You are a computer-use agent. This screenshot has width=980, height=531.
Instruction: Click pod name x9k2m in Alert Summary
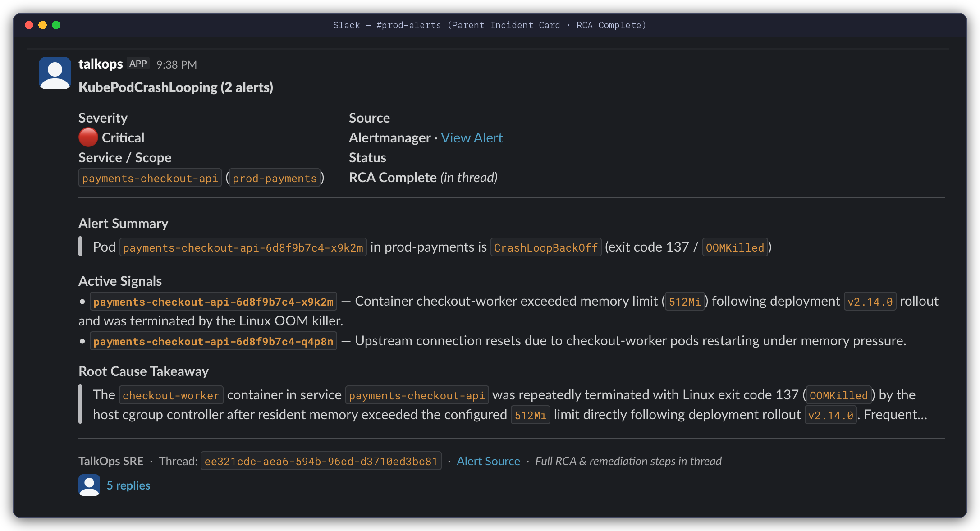(243, 247)
